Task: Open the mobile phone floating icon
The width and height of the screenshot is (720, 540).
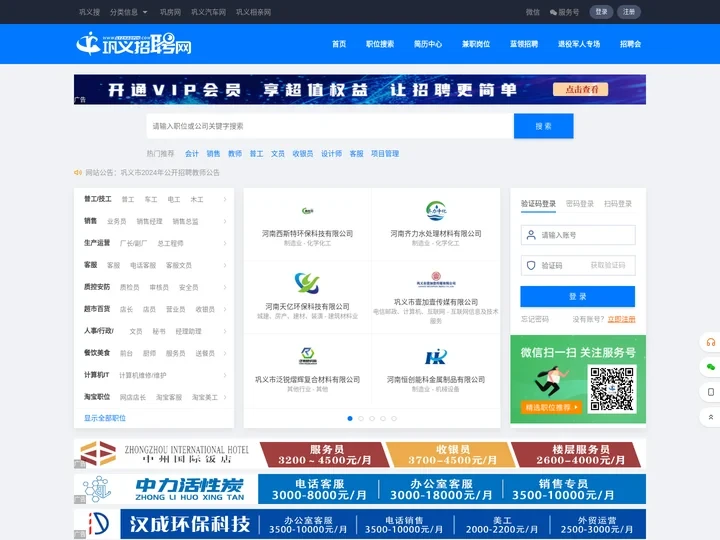Action: [x=710, y=392]
